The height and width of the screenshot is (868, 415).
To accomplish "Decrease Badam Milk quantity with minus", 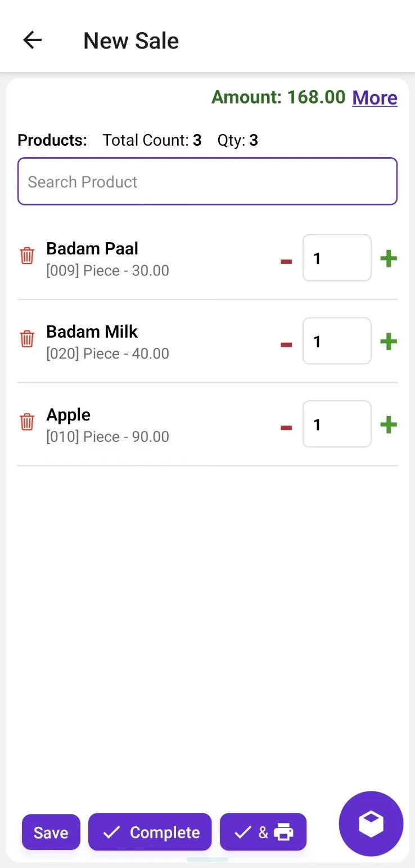I will tap(286, 344).
